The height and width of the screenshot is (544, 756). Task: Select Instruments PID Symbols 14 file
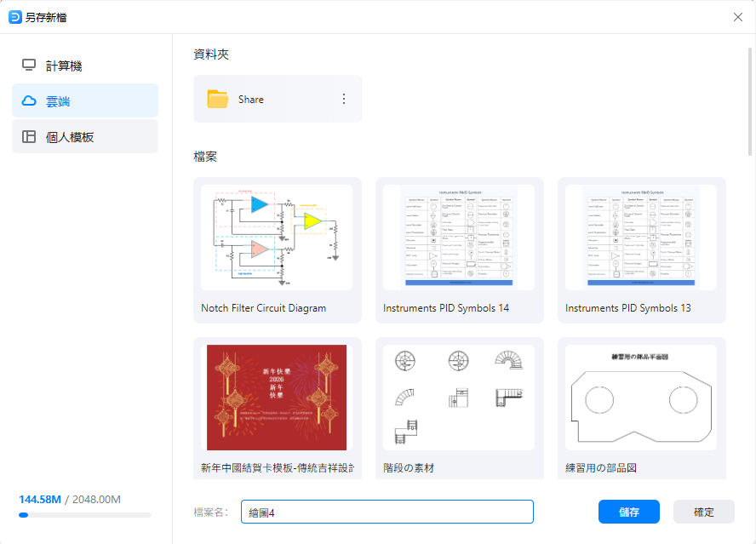click(x=459, y=238)
